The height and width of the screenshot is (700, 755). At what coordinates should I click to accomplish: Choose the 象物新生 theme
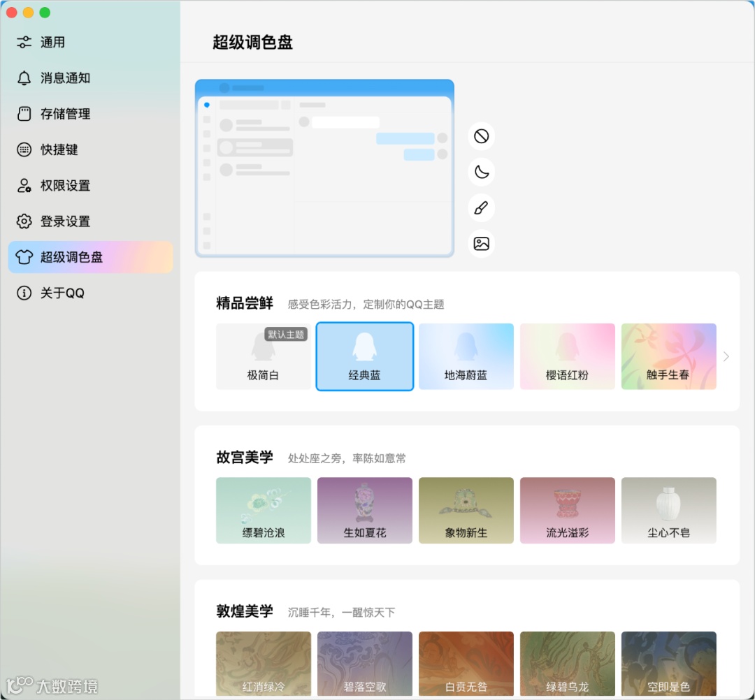tap(466, 511)
